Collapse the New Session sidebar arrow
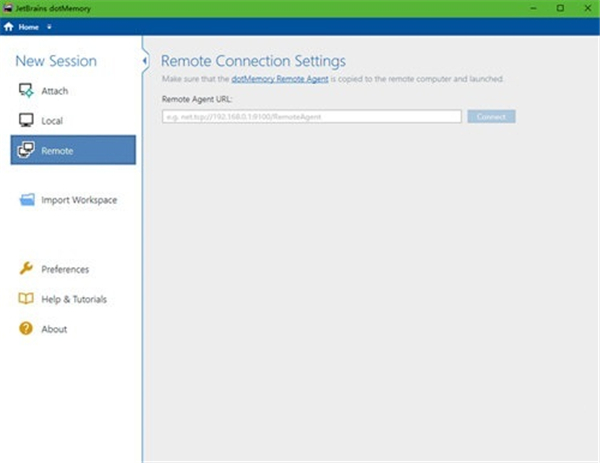Screen dimensions: 600x463 click(x=145, y=61)
